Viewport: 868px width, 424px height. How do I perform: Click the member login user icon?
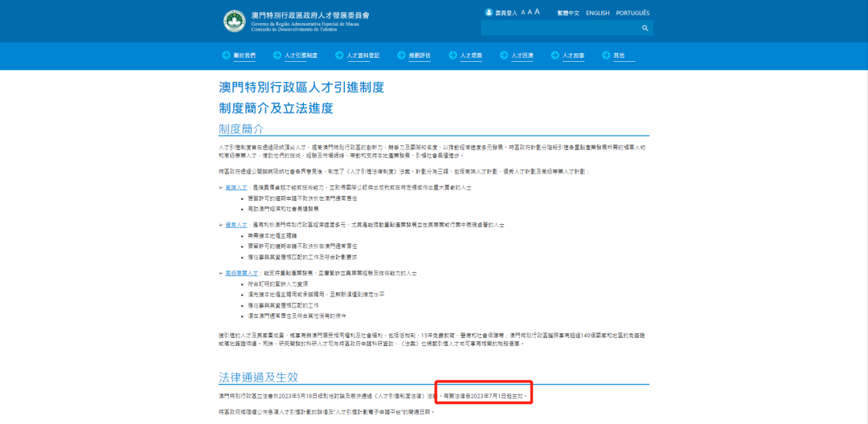tap(488, 13)
